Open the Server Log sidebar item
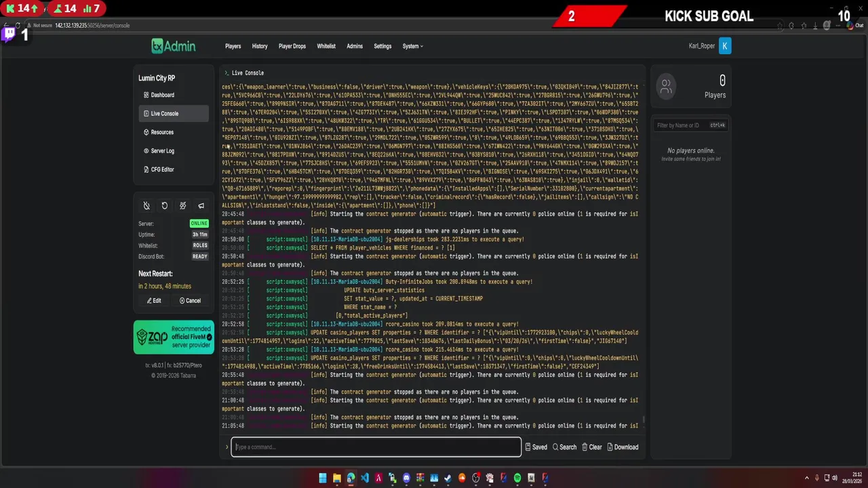This screenshot has width=868, height=488. (x=174, y=150)
